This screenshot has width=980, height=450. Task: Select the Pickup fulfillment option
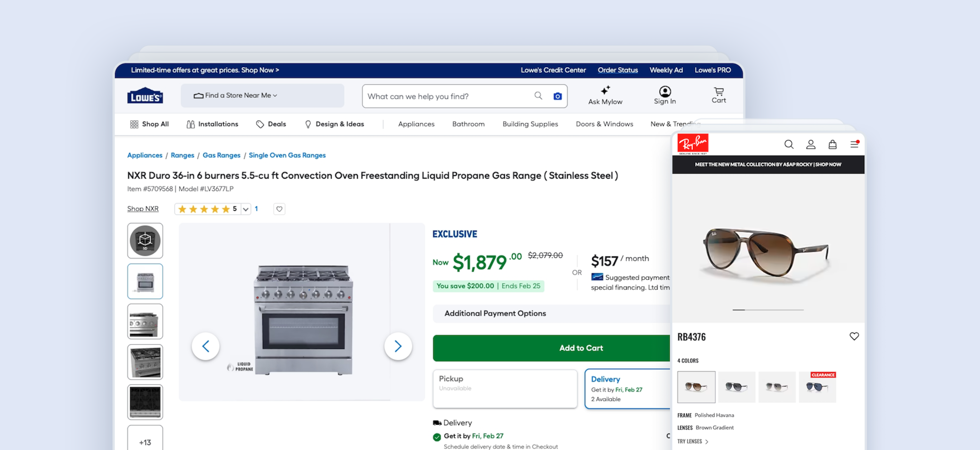[x=505, y=388]
